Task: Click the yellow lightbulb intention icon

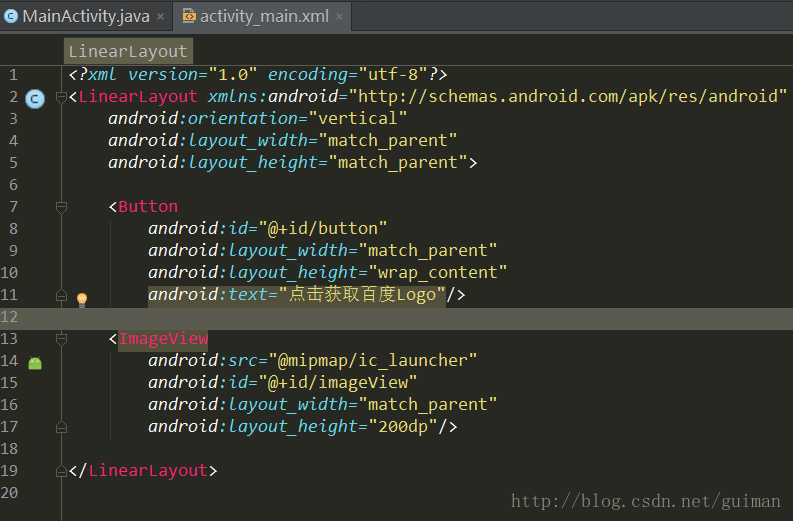Action: pos(82,299)
